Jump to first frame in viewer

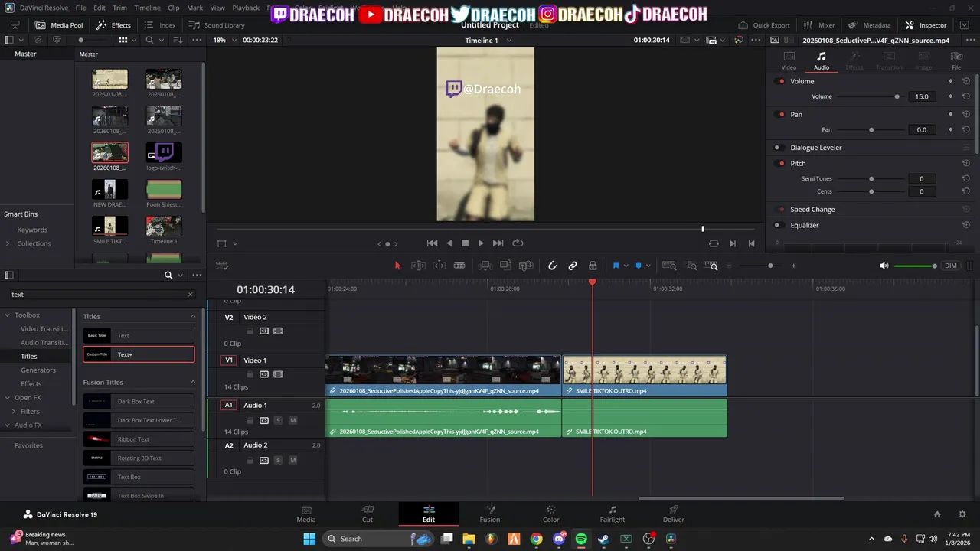(x=432, y=243)
